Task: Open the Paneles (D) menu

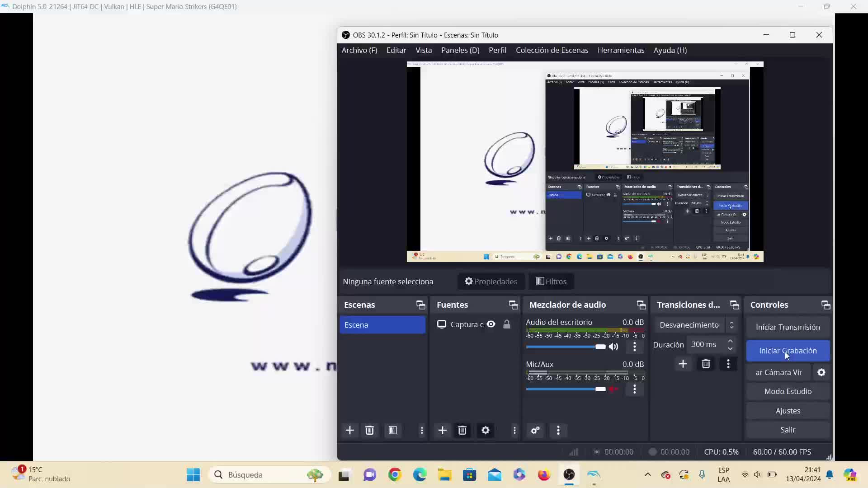Action: click(460, 50)
